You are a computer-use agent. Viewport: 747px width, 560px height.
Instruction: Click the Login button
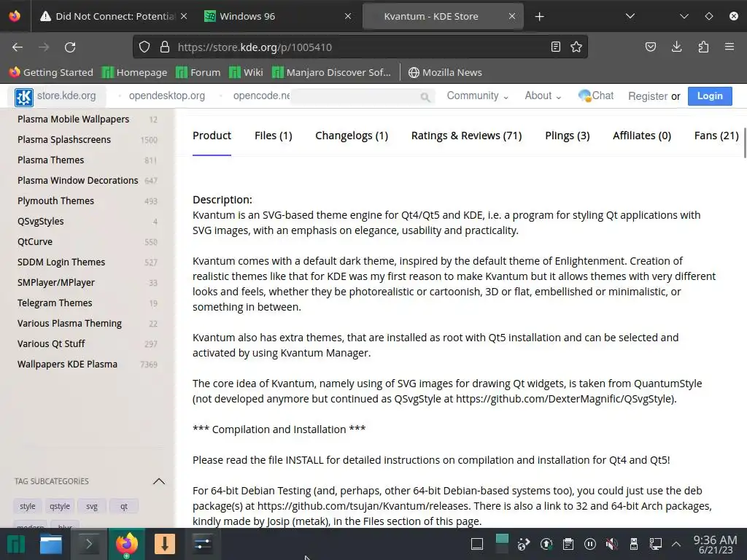click(x=710, y=96)
